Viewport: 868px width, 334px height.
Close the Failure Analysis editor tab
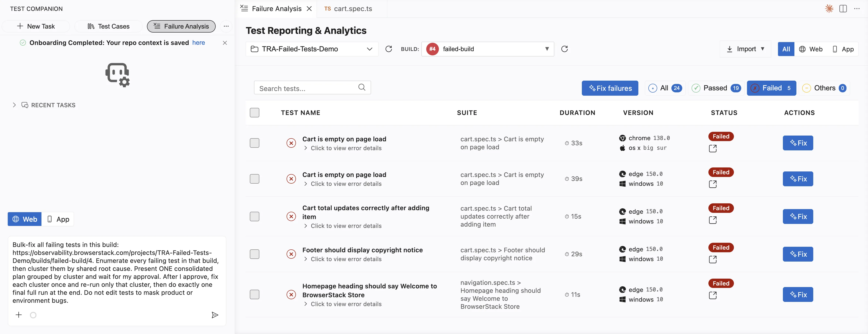[309, 9]
